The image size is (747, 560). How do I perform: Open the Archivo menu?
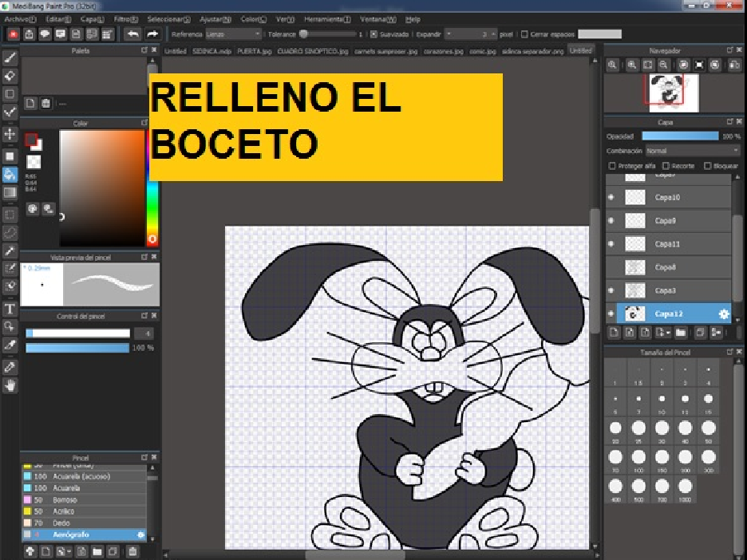click(x=20, y=19)
